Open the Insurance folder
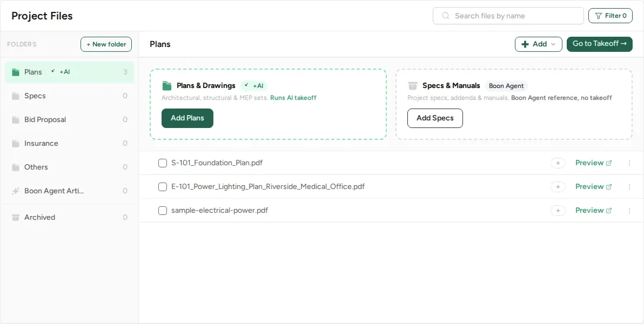The image size is (644, 324). pos(69,144)
